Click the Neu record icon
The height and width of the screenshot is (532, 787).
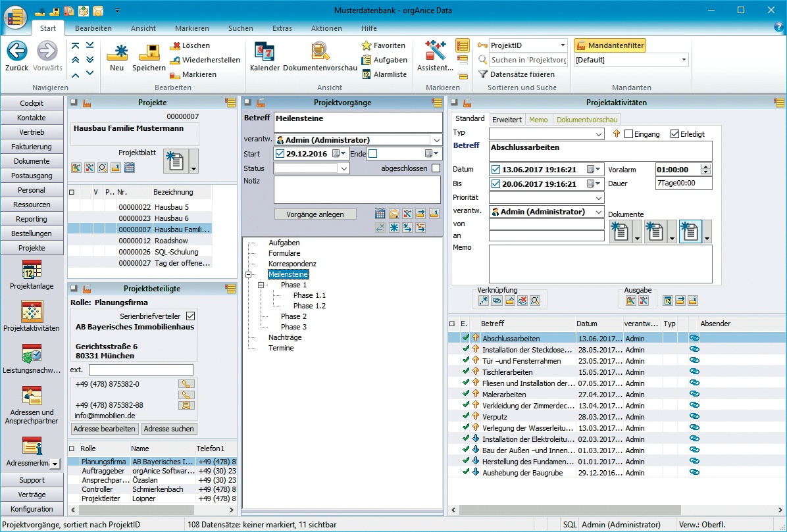(x=117, y=53)
